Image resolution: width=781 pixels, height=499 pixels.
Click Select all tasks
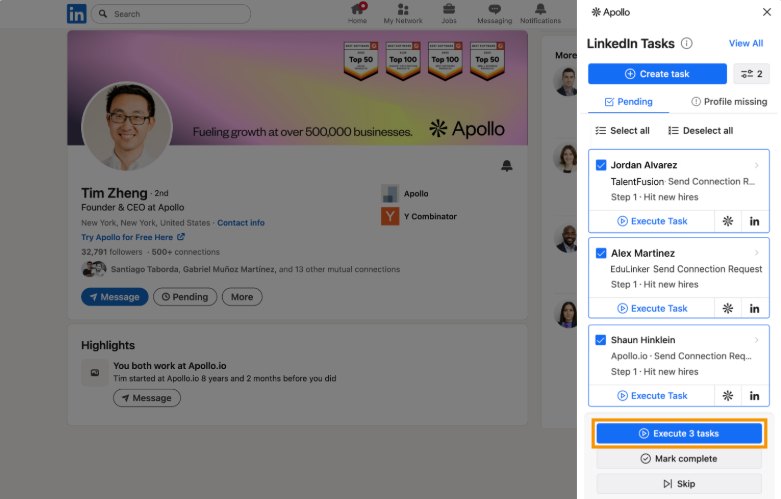pos(623,130)
